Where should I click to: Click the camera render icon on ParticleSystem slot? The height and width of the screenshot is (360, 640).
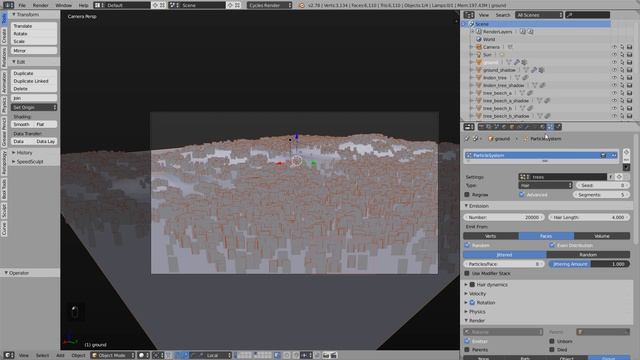603,156
